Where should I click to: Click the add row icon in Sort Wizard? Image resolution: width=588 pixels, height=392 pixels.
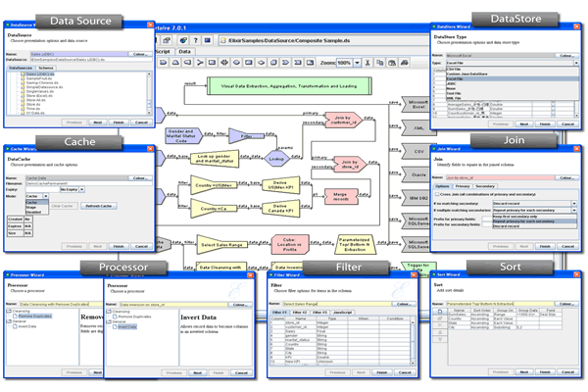[x=440, y=312]
